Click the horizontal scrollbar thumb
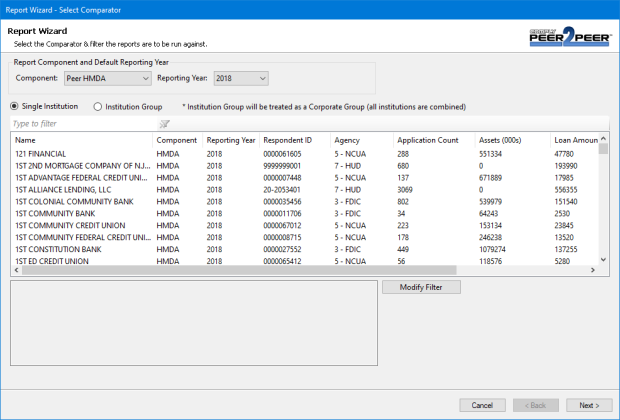Screen dimensions: 620x420 click(239, 270)
